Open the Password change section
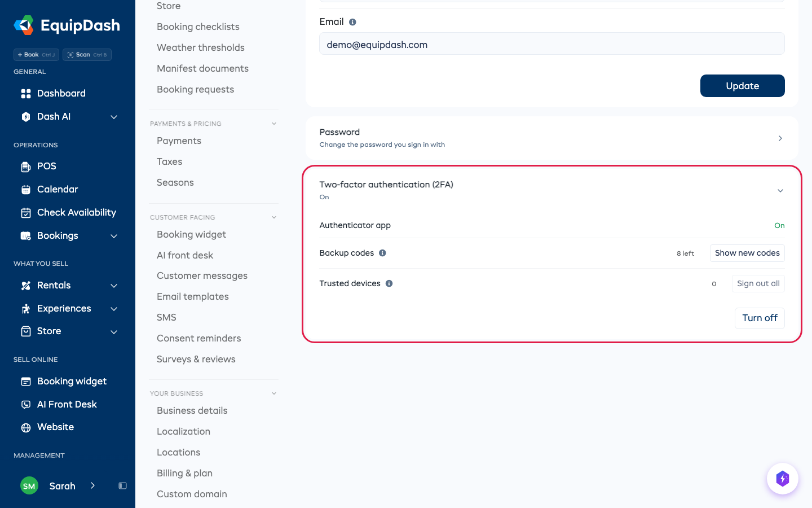This screenshot has height=508, width=812. pyautogui.click(x=552, y=138)
